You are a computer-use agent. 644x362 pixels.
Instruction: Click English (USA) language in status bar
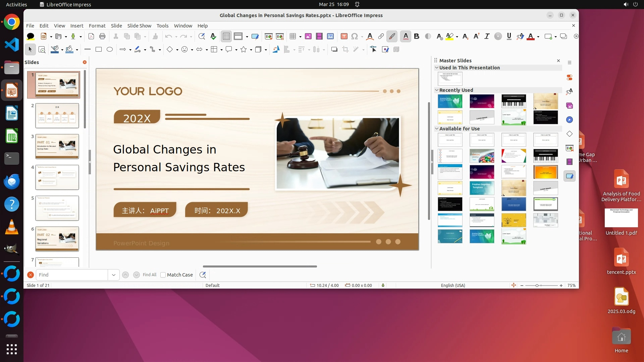click(x=453, y=286)
